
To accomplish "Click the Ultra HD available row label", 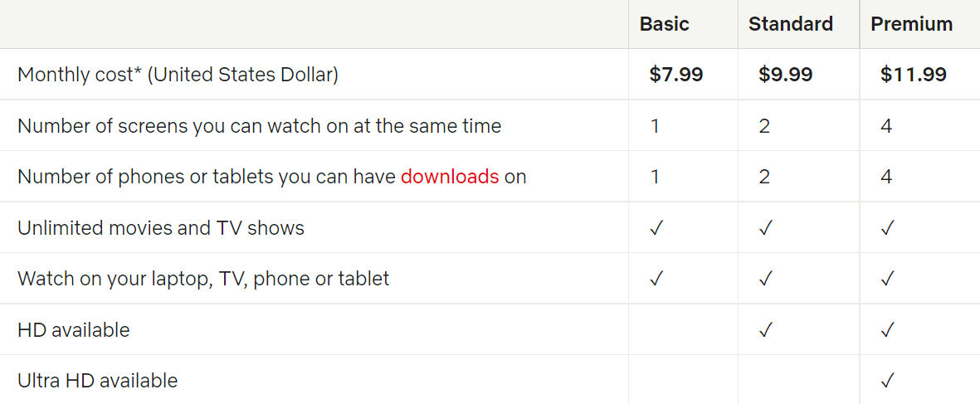I will coord(97,381).
